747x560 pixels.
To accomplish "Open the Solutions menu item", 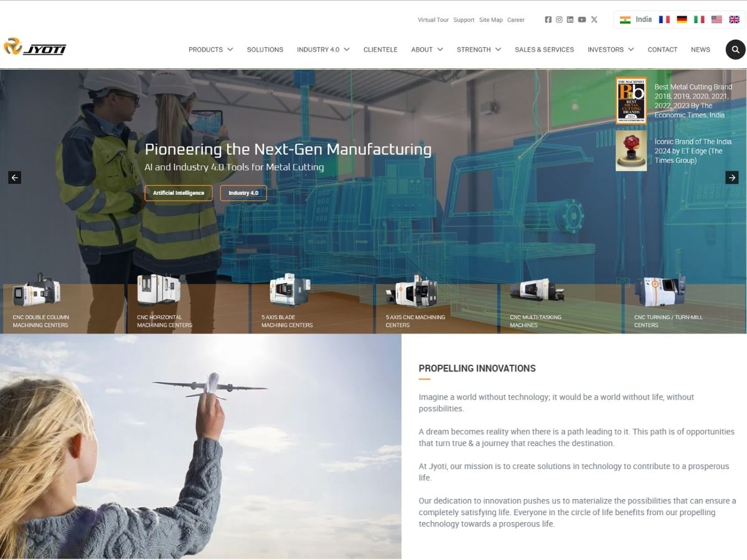I will [x=265, y=50].
